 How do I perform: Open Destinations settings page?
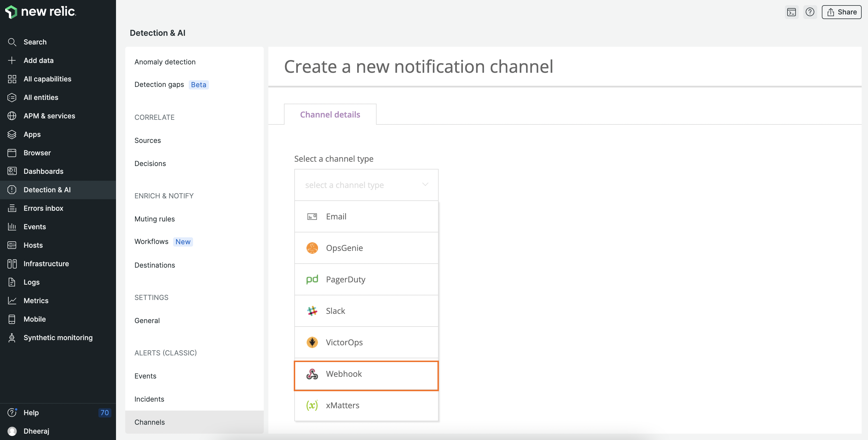tap(155, 265)
